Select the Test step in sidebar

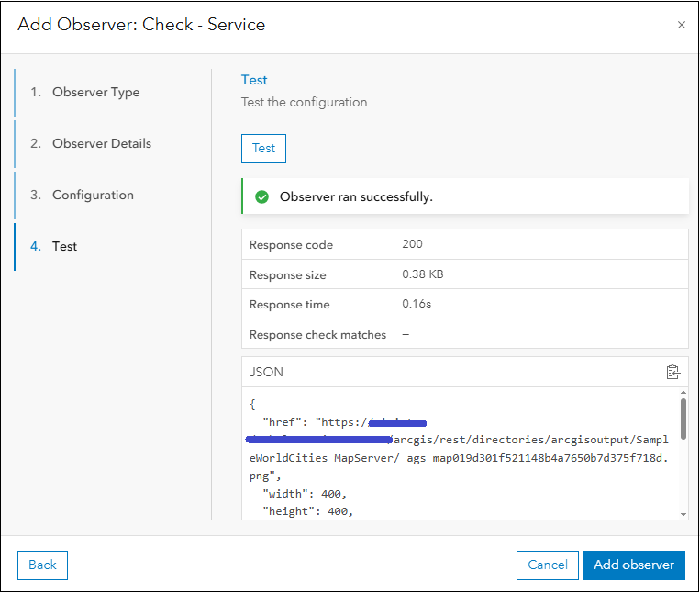pos(64,246)
